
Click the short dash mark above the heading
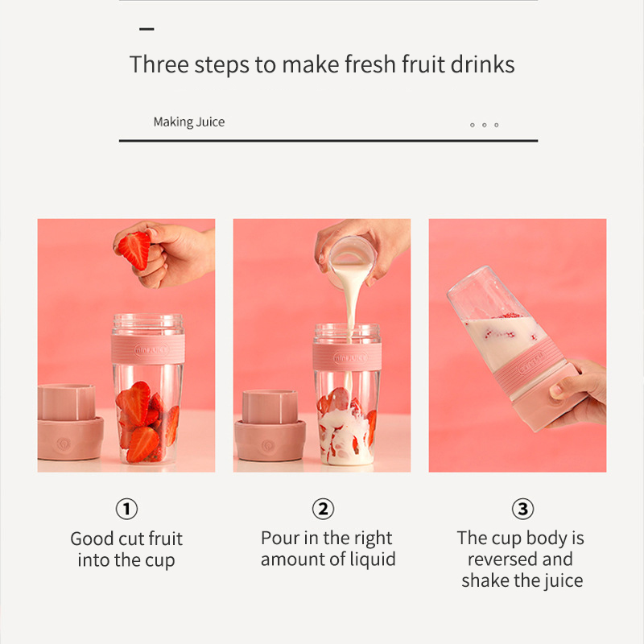147,29
